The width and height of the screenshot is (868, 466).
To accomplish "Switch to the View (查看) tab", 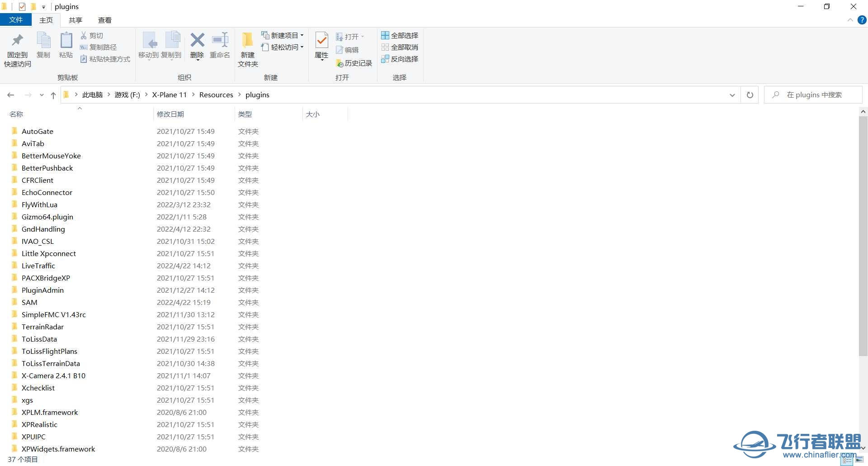I will 105,20.
